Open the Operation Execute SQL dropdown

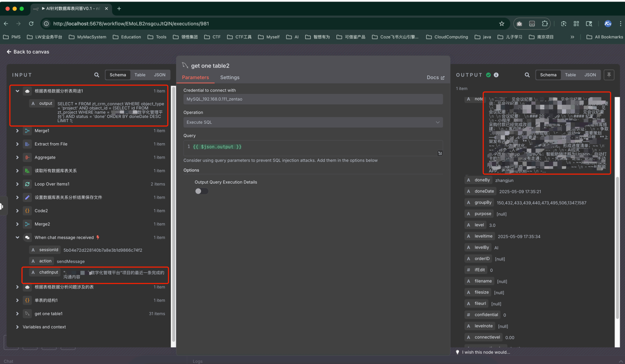(x=313, y=122)
